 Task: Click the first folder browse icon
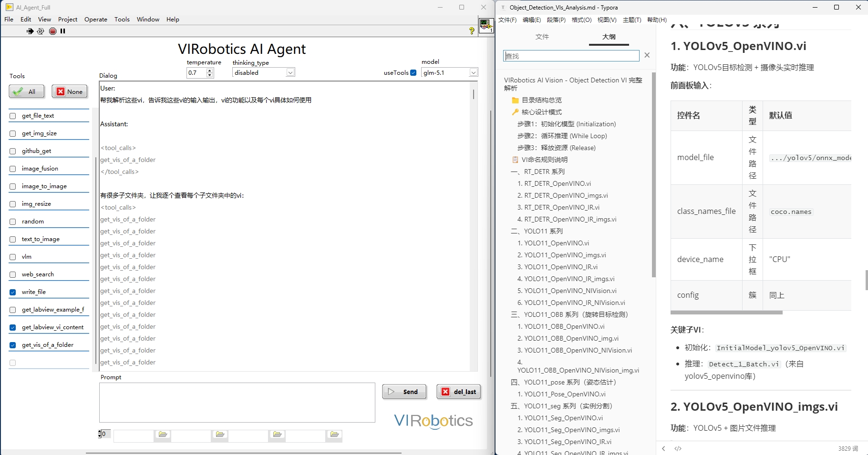coord(163,435)
